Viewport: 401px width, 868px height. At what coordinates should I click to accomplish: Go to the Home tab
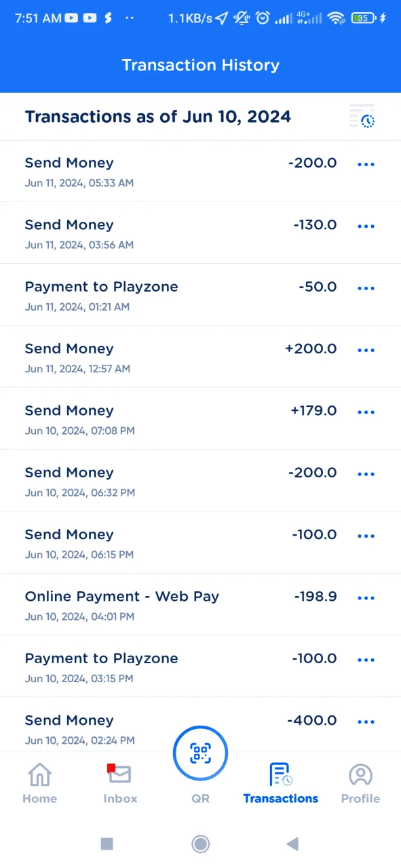39,783
